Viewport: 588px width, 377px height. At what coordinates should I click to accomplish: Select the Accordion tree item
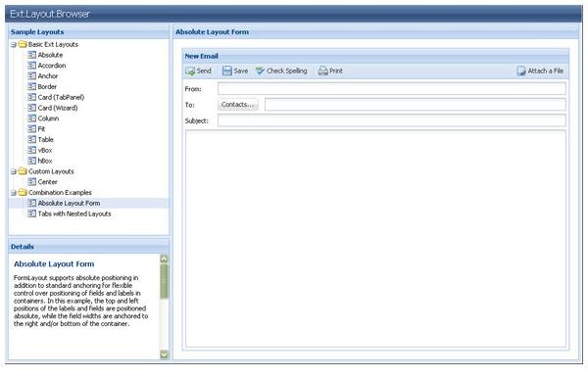coord(52,66)
